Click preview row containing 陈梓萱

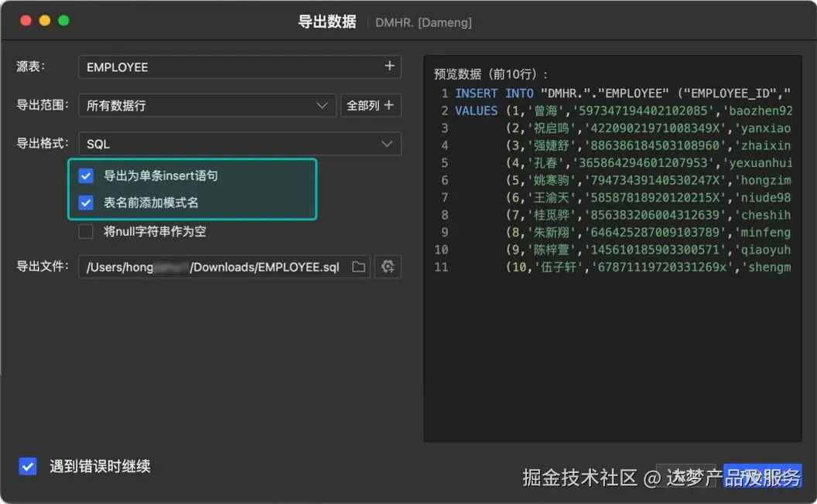648,250
